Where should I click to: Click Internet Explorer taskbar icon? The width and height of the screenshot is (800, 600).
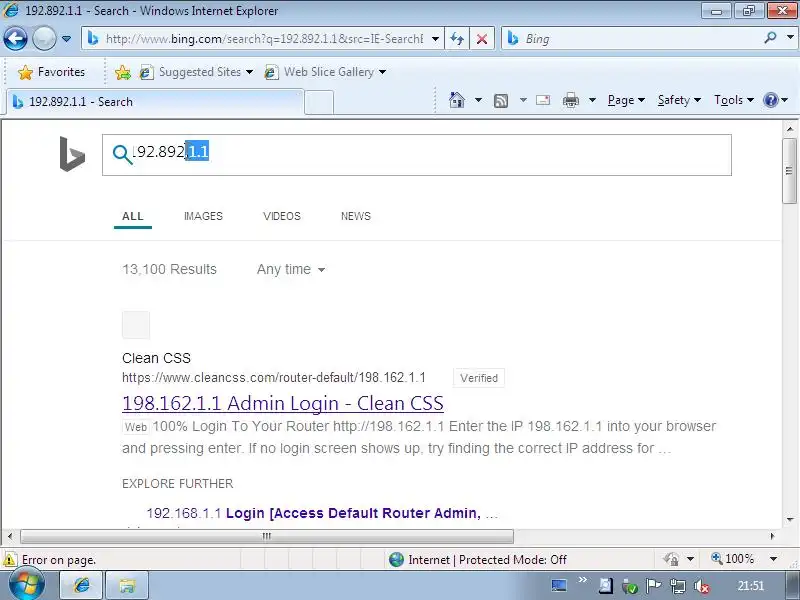(82, 586)
